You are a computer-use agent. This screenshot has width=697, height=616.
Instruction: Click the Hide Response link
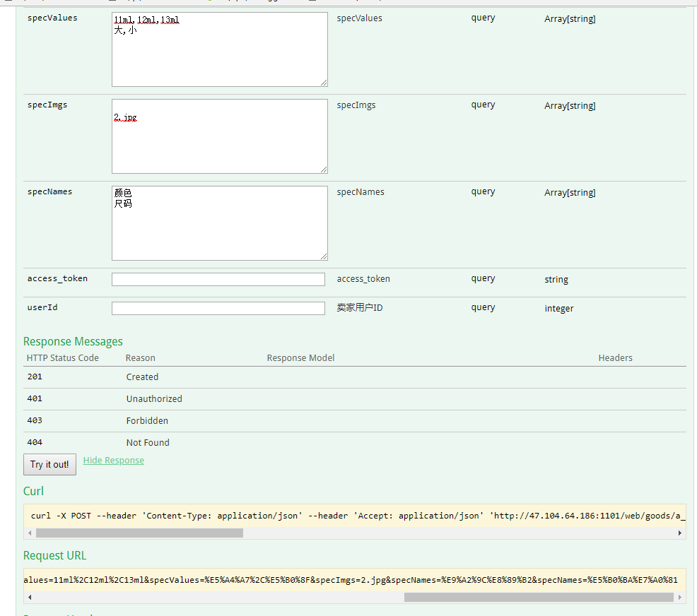[x=113, y=460]
